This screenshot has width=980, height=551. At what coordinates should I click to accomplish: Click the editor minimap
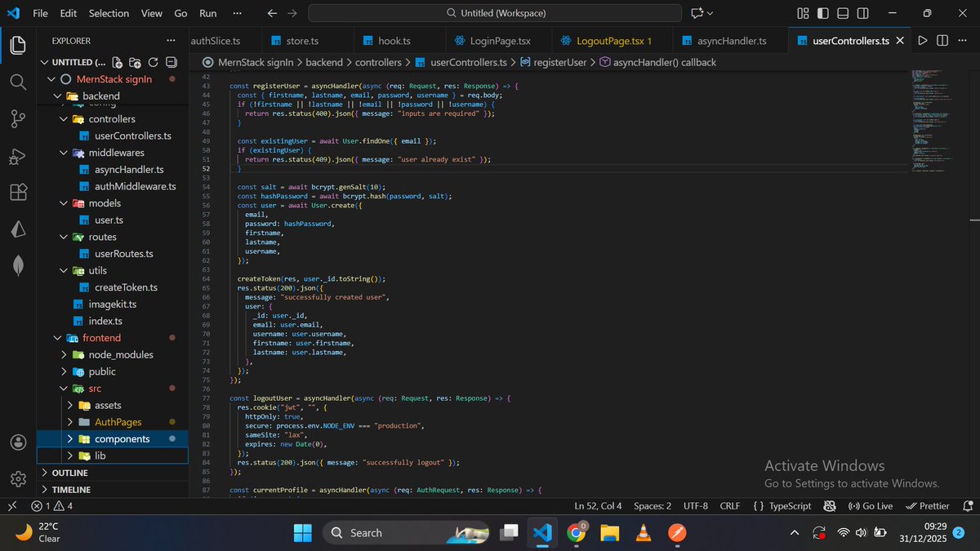tap(938, 122)
